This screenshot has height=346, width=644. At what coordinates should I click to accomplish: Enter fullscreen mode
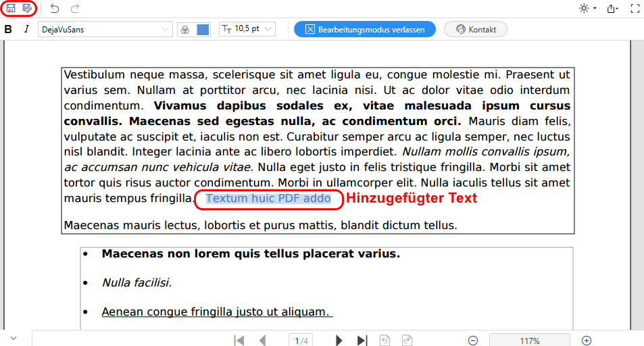click(x=635, y=9)
